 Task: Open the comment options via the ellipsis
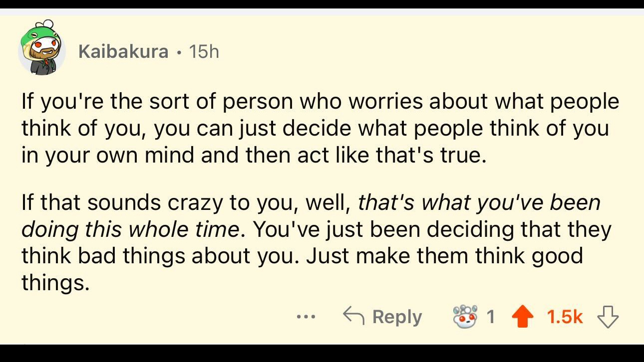(x=306, y=317)
